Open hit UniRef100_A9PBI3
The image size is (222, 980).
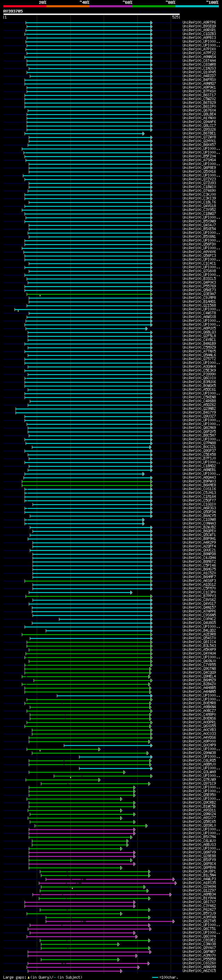click(199, 38)
